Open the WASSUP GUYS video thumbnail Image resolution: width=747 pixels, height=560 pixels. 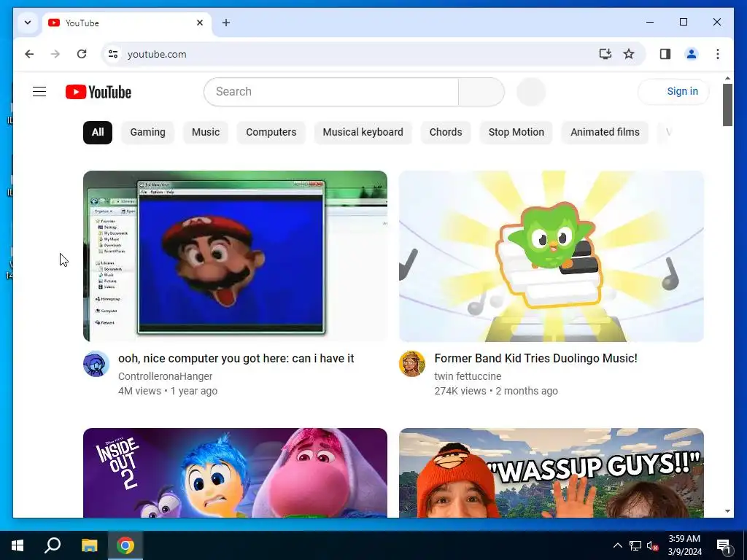[x=551, y=472]
